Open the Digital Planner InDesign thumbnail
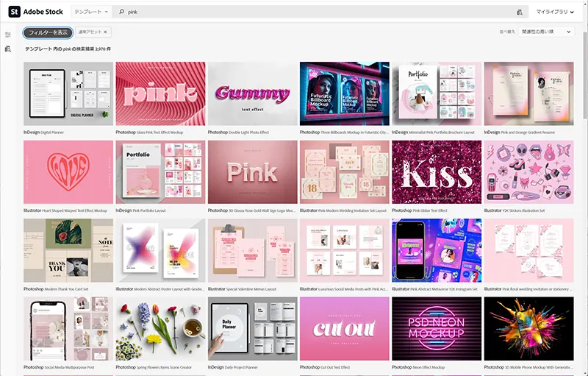This screenshot has height=376, width=588. point(68,93)
